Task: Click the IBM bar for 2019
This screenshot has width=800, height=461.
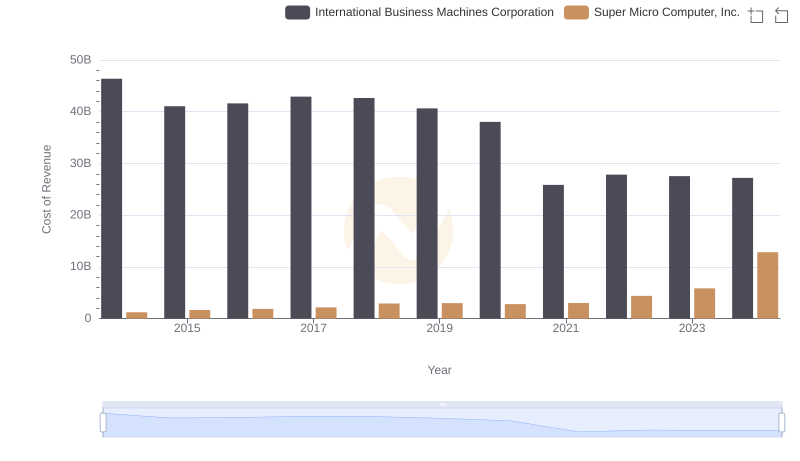Action: coord(427,214)
